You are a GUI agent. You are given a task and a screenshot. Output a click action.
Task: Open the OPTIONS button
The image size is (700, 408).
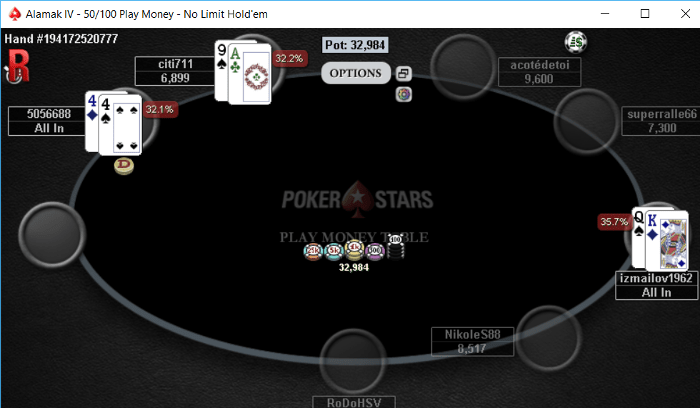(x=356, y=73)
